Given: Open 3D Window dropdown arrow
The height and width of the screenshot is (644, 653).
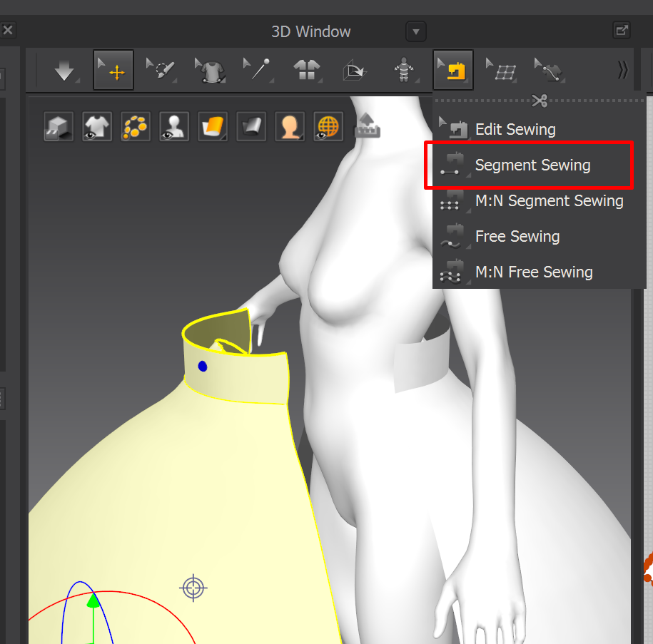Looking at the screenshot, I should 415,31.
